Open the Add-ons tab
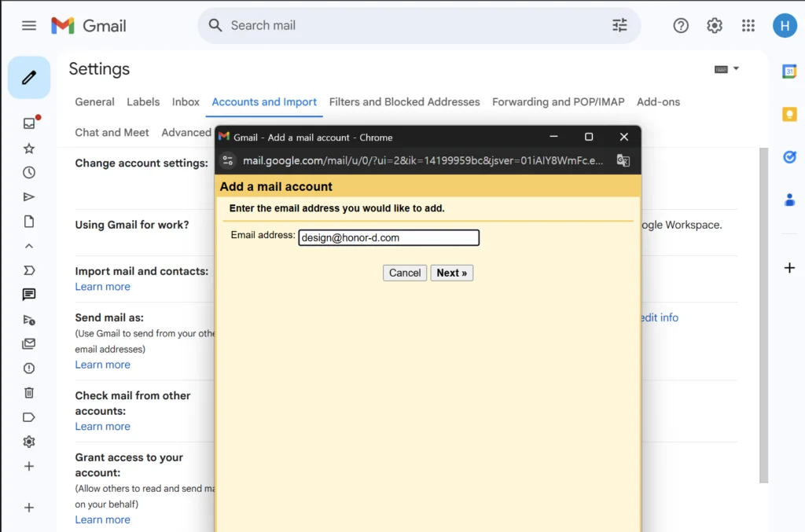 point(658,101)
